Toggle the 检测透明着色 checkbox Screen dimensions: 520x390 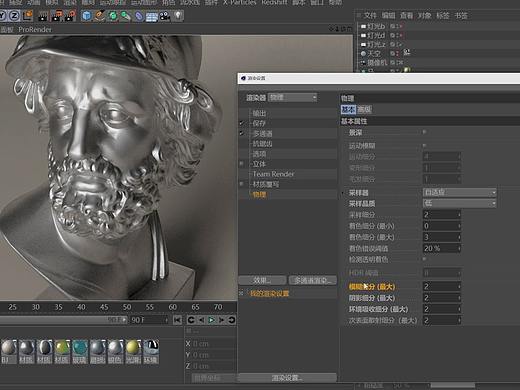[424, 259]
